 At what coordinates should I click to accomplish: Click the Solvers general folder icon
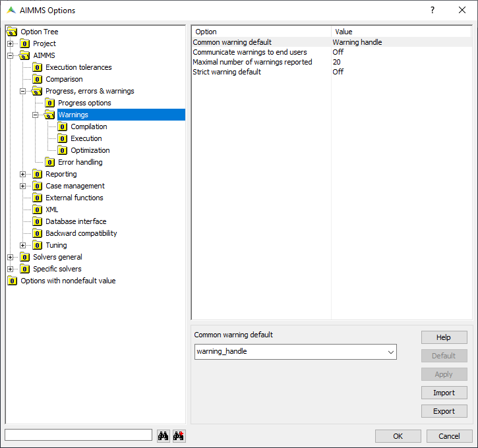[24, 258]
